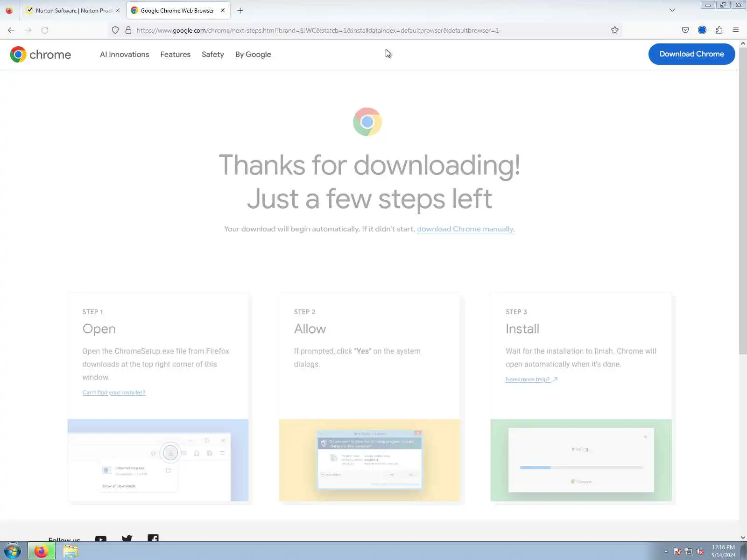Open the tracking protection shield icon

pos(115,30)
